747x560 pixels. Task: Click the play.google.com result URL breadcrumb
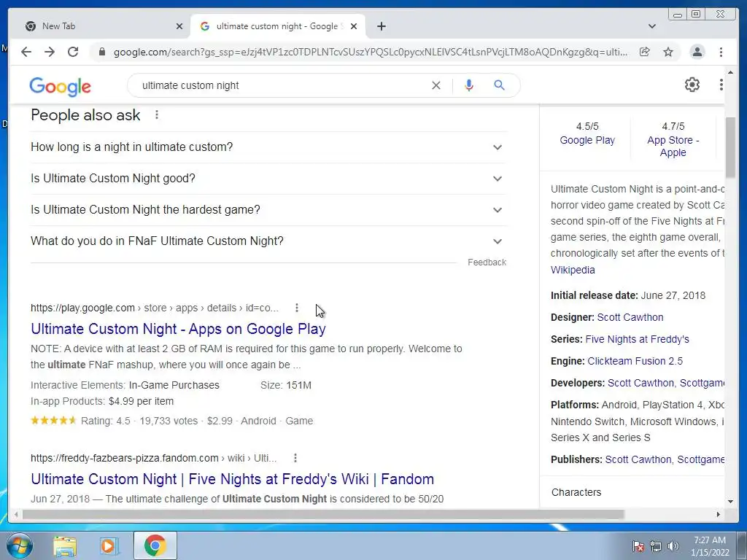155,308
